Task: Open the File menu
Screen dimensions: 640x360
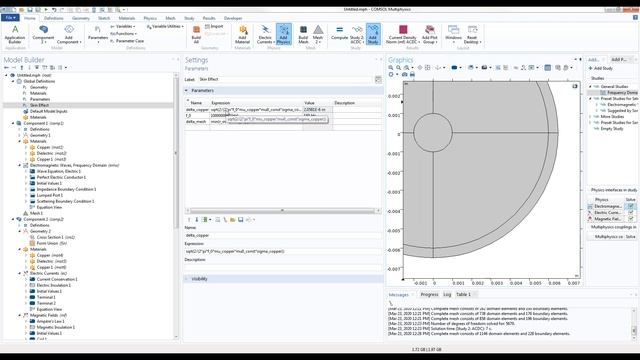Action: point(10,18)
